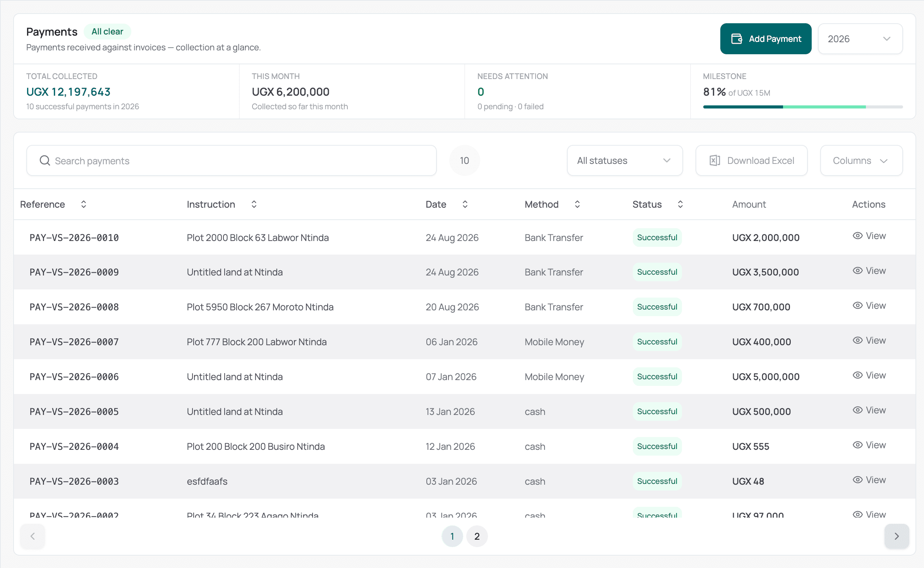Image resolution: width=924 pixels, height=568 pixels.
Task: Click This Month UGX 6,200,000 value
Action: pos(290,92)
